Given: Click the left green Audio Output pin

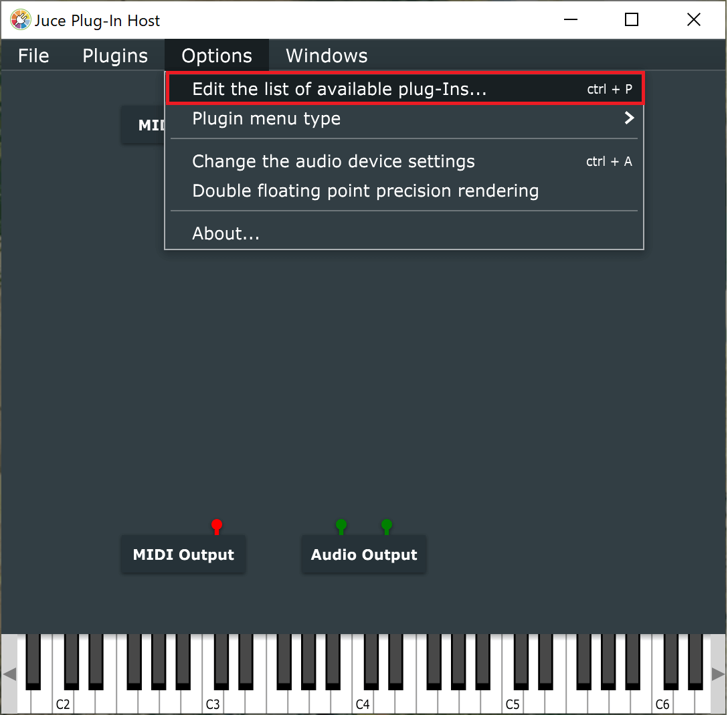Looking at the screenshot, I should pos(341,526).
